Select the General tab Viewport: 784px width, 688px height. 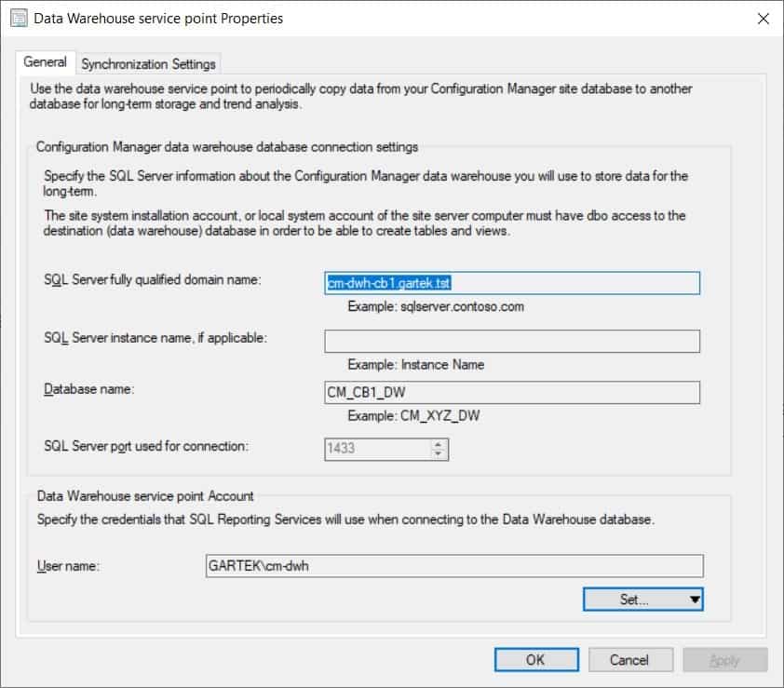click(x=45, y=63)
